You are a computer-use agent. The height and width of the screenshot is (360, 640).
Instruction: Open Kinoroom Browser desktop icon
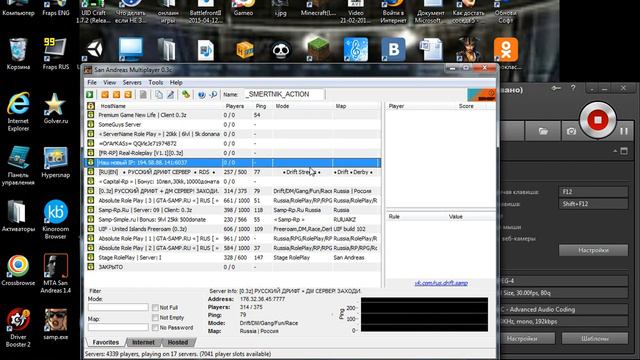56,219
